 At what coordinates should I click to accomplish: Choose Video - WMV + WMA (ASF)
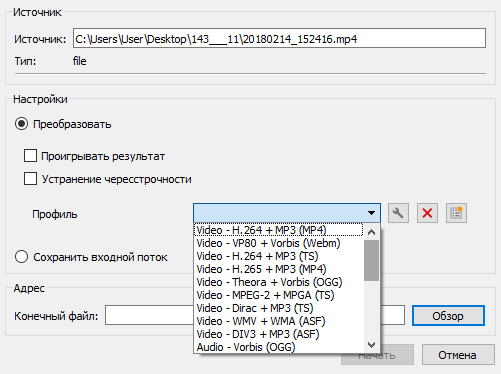[279, 321]
